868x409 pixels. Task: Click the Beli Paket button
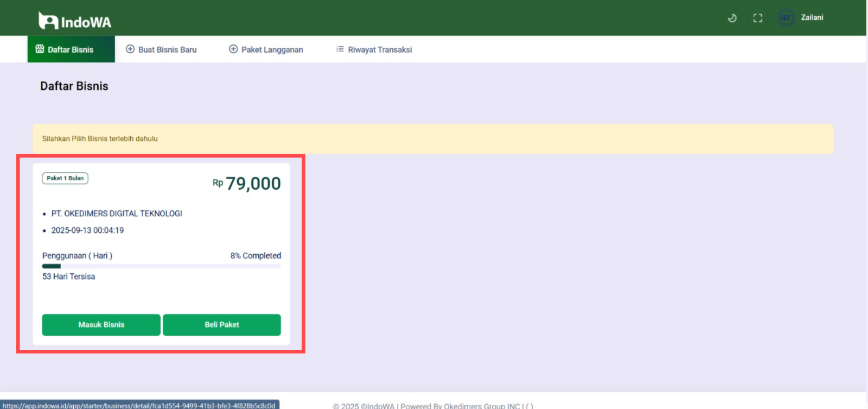[222, 325]
